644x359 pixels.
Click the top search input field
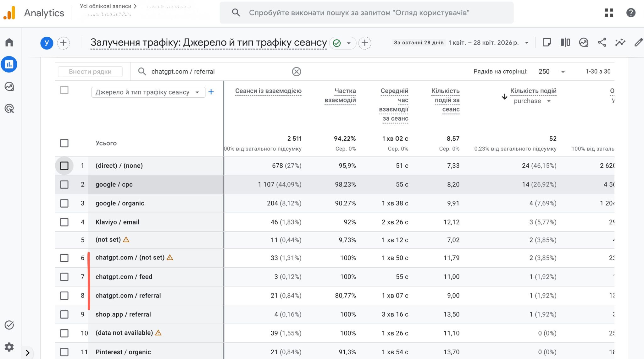click(367, 13)
